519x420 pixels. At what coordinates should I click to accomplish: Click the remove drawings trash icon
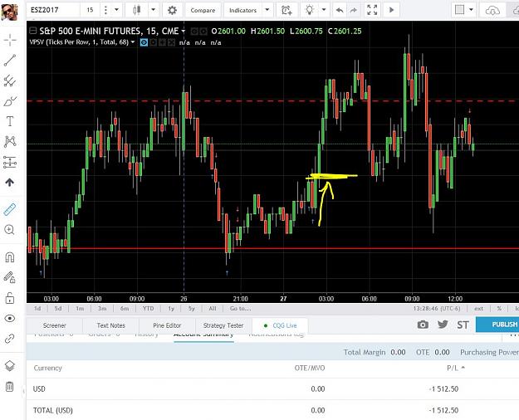(x=10, y=386)
